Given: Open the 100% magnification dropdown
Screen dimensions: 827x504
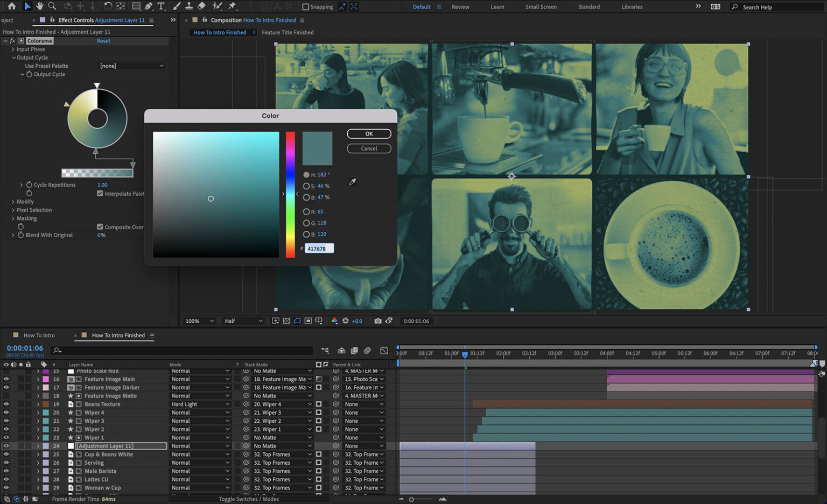Looking at the screenshot, I should [x=198, y=321].
